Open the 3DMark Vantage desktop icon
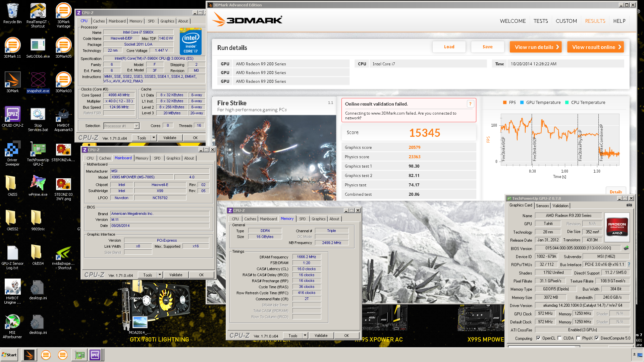This screenshot has height=362, width=644. point(63,15)
